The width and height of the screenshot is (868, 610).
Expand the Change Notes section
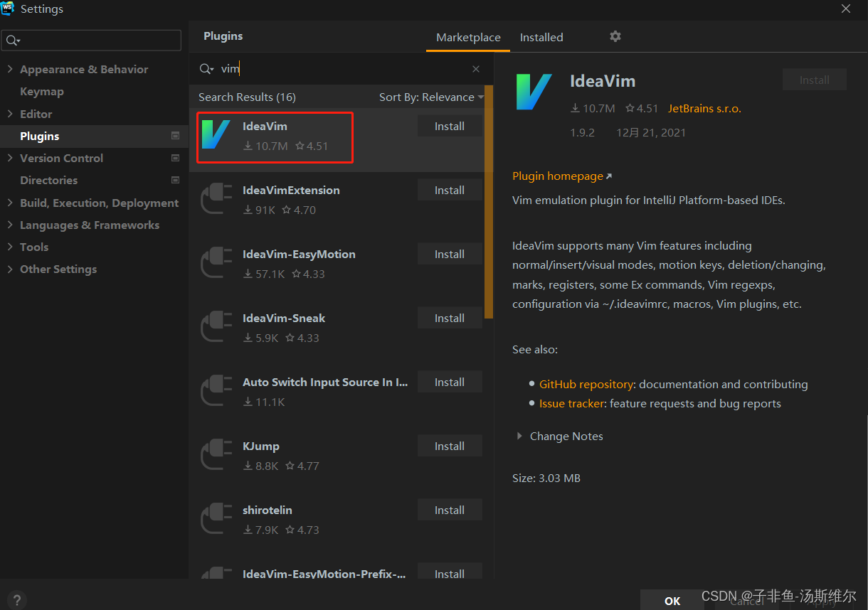pyautogui.click(x=519, y=437)
